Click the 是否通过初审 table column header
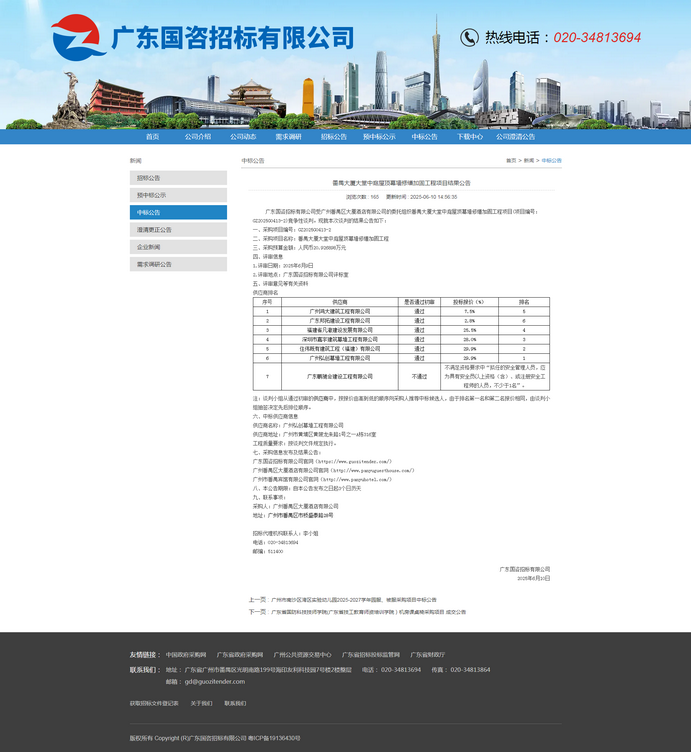 [x=419, y=302]
